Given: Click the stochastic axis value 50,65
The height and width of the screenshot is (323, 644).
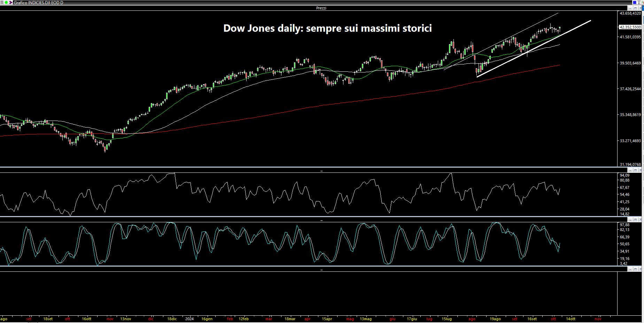Looking at the screenshot, I should click(x=624, y=244).
